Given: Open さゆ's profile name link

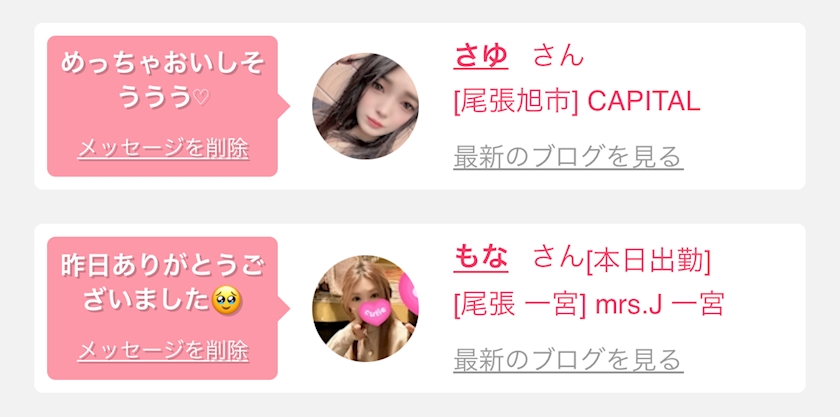Looking at the screenshot, I should click(481, 56).
